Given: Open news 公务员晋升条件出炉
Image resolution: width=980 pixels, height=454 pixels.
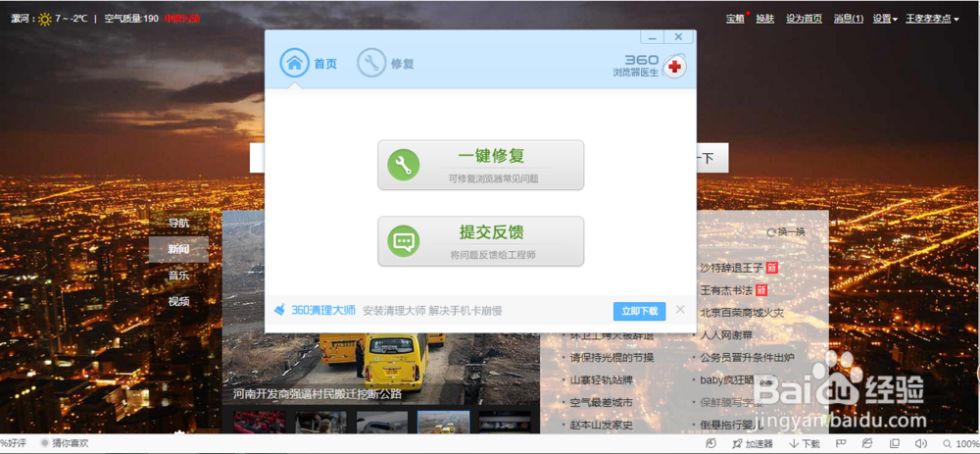Looking at the screenshot, I should 747,358.
